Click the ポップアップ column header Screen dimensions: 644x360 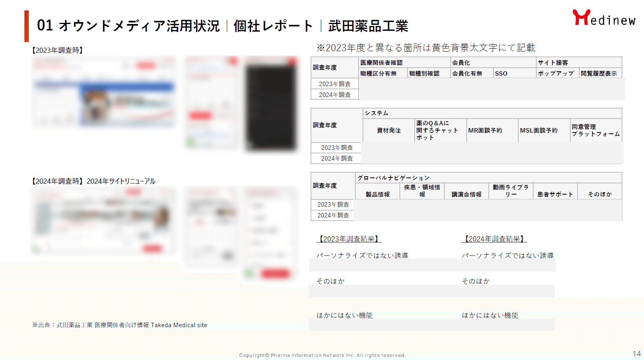(x=556, y=73)
